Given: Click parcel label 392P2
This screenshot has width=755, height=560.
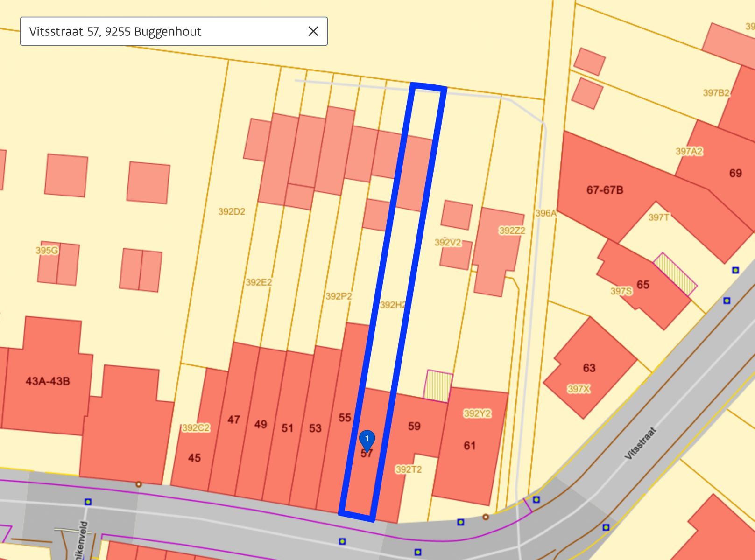Looking at the screenshot, I should (339, 296).
